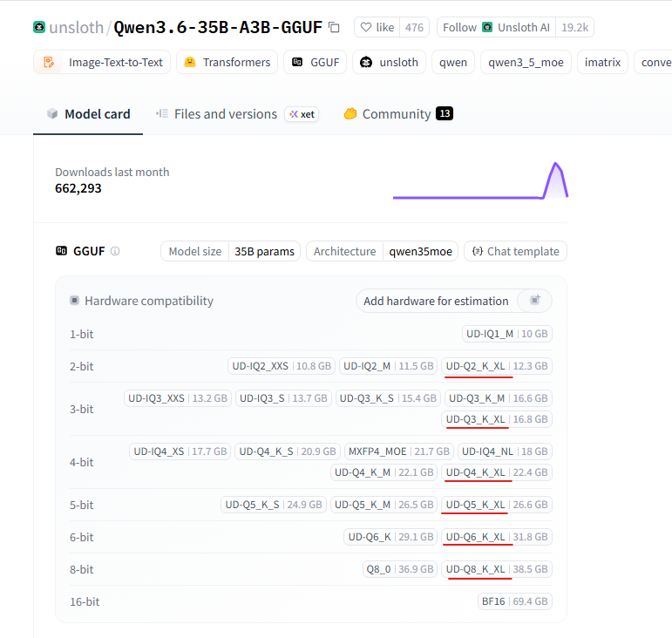Viewport: 672px width, 638px height.
Task: Select UD-Q6_K_XL 31.8 GB quantization
Action: tap(497, 536)
